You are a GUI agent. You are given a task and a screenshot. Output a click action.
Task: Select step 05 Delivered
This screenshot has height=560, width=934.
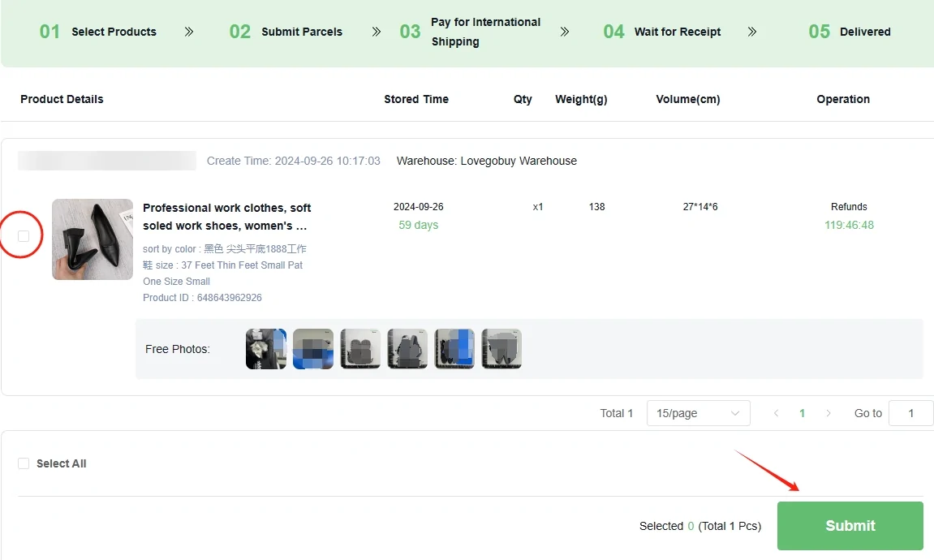tap(850, 32)
